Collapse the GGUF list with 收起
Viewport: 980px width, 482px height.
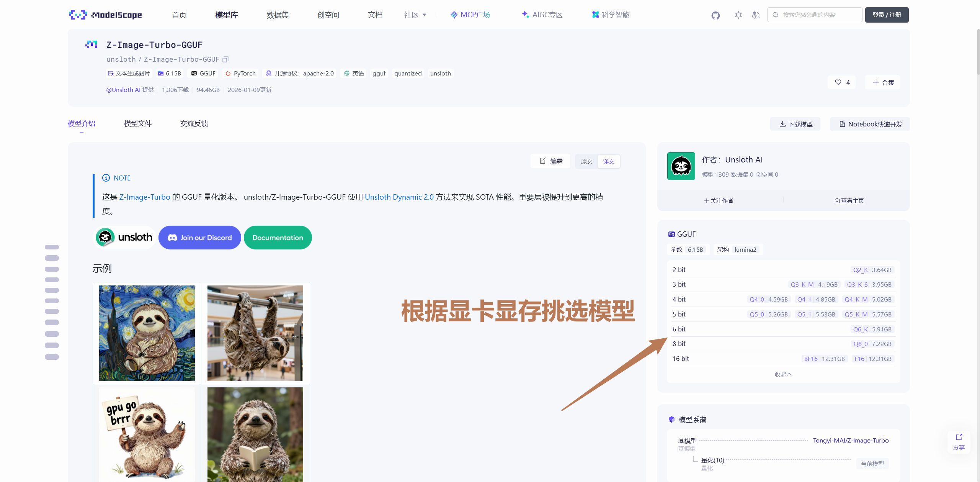[783, 374]
